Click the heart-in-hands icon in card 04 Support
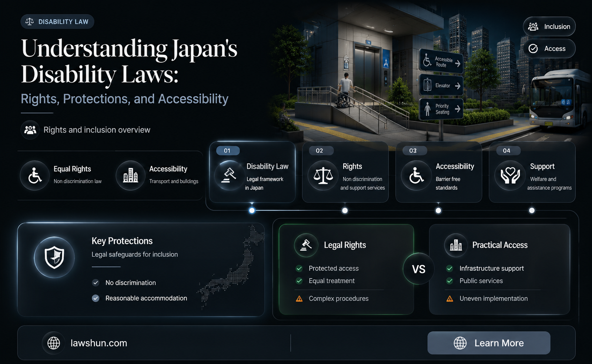Viewport: 592px width, 364px height. click(x=510, y=175)
